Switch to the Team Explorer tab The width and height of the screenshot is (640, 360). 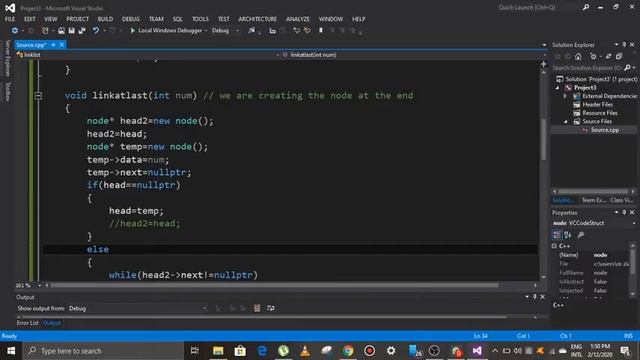(593, 200)
